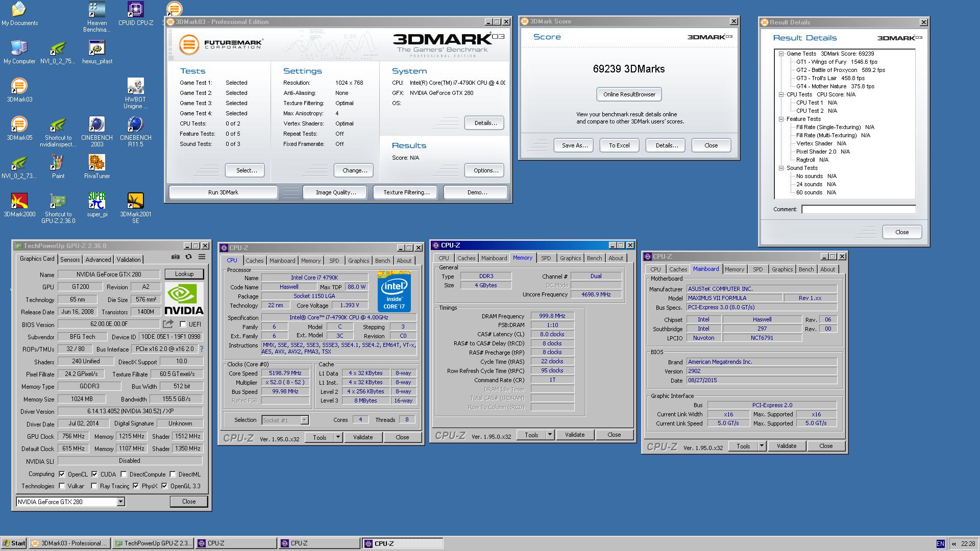Toggle CUDA checkbox
This screenshot has width=980, height=551.
(x=94, y=474)
